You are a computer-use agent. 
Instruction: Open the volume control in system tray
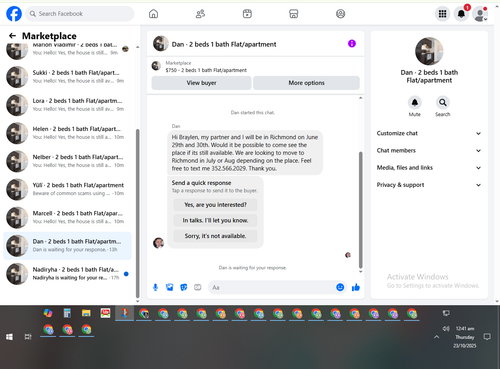coord(446,329)
